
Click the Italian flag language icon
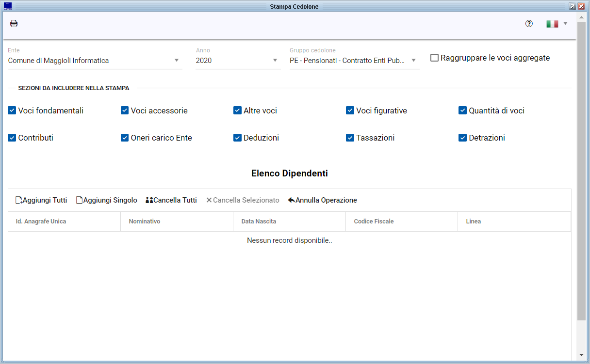tap(552, 24)
